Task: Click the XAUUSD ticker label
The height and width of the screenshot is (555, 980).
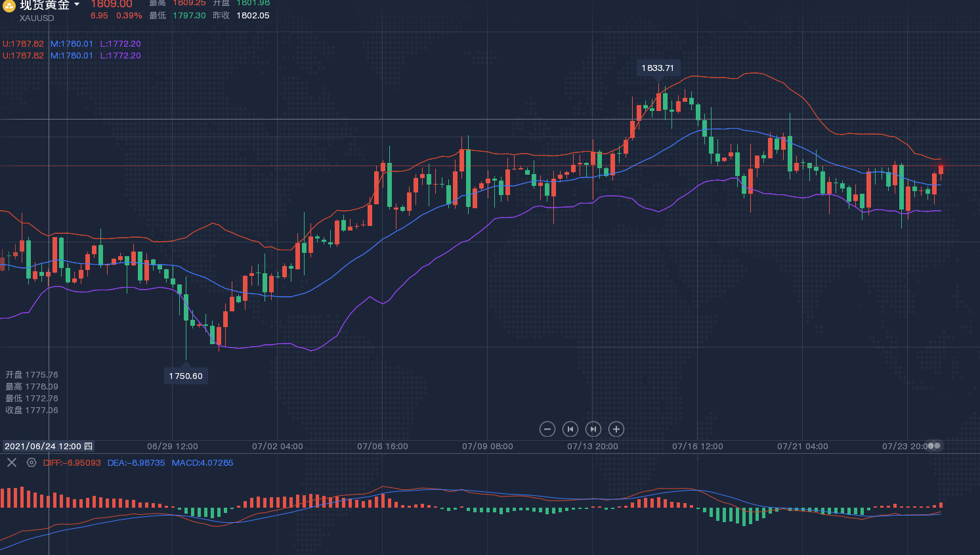Action: [x=37, y=18]
